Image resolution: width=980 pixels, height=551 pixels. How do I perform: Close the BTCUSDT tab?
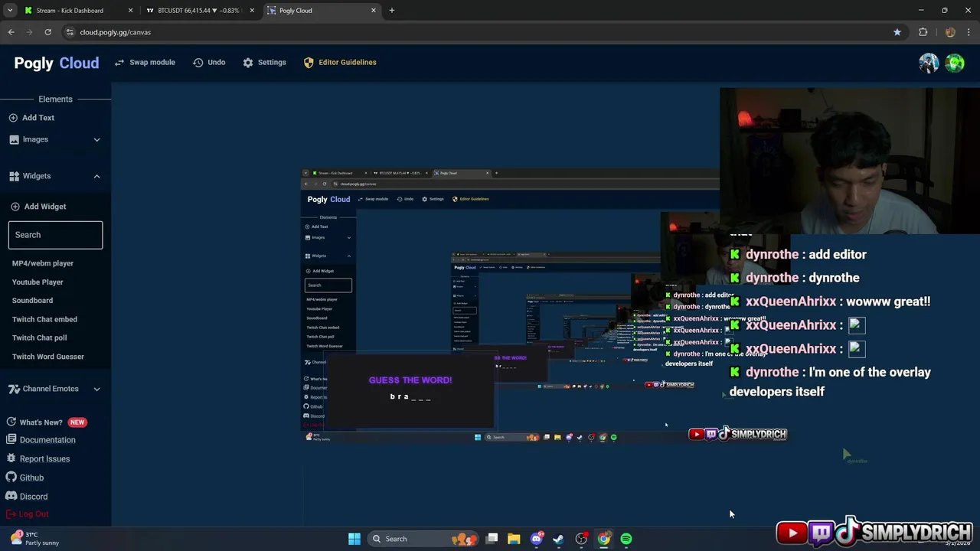click(x=252, y=11)
